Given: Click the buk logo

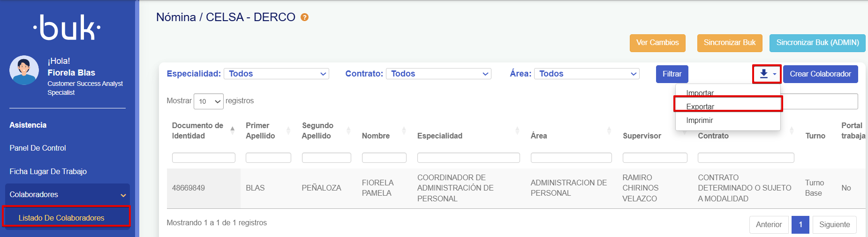Looking at the screenshot, I should click(67, 28).
